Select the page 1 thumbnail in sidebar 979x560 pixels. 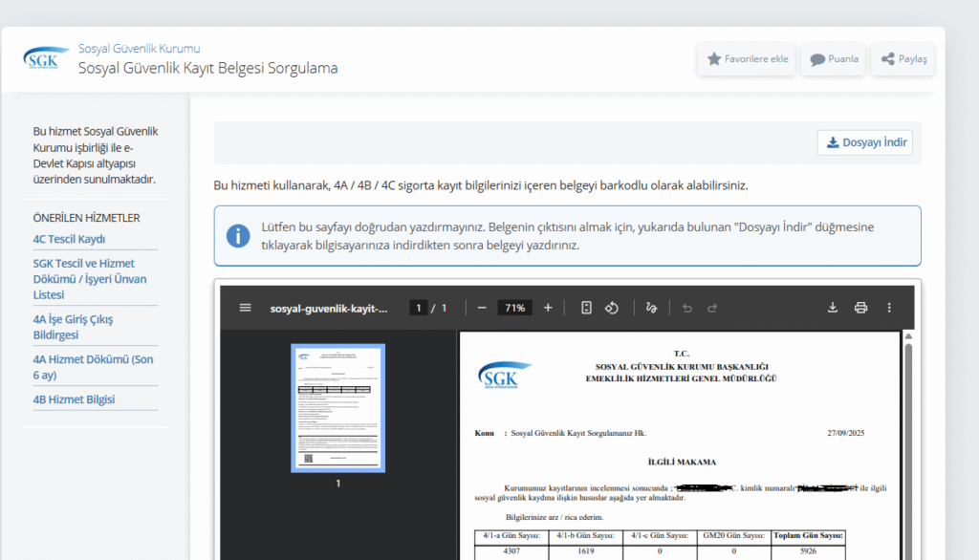[337, 406]
